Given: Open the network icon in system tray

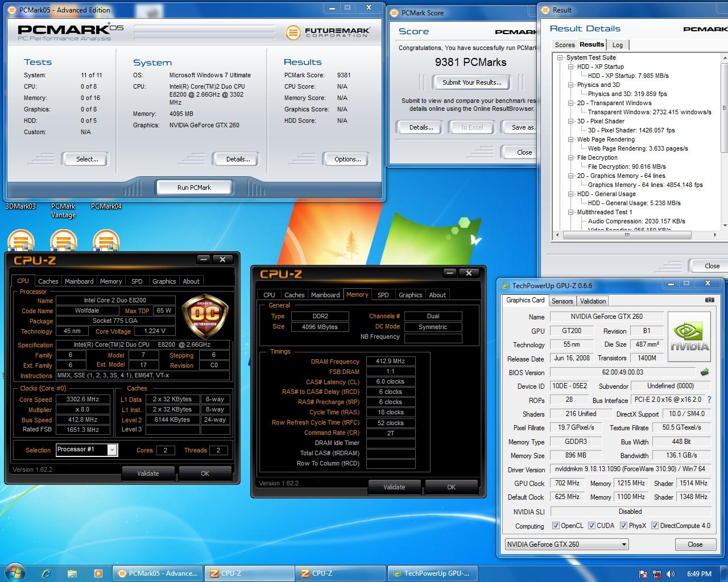Looking at the screenshot, I should coord(657,574).
